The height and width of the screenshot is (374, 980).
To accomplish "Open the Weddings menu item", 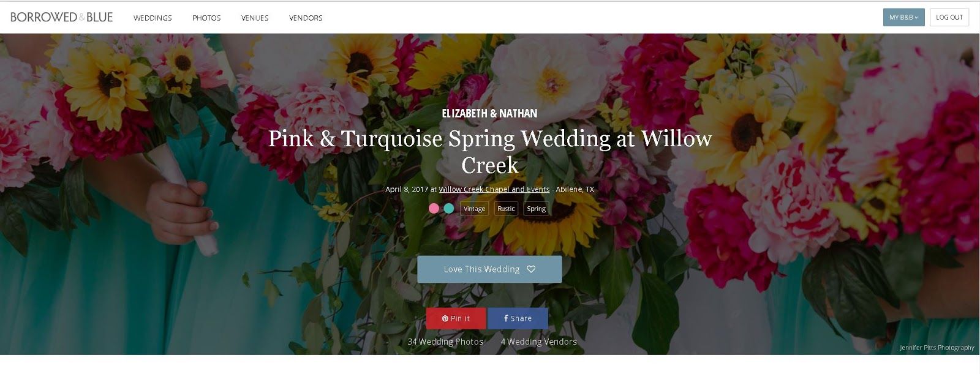I will click(x=153, y=18).
